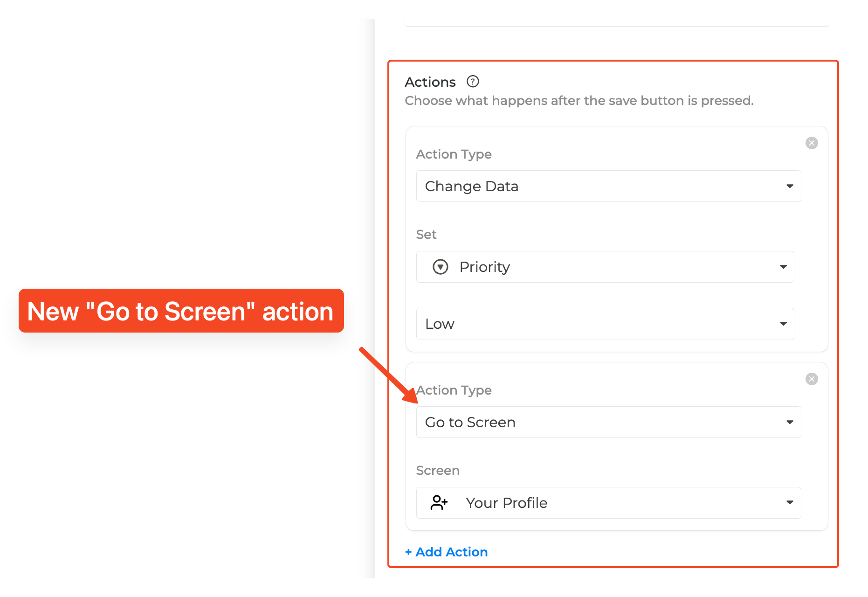Viewport: 868px width, 597px height.
Task: Click the caret arrow on Low dropdown
Action: coord(783,324)
